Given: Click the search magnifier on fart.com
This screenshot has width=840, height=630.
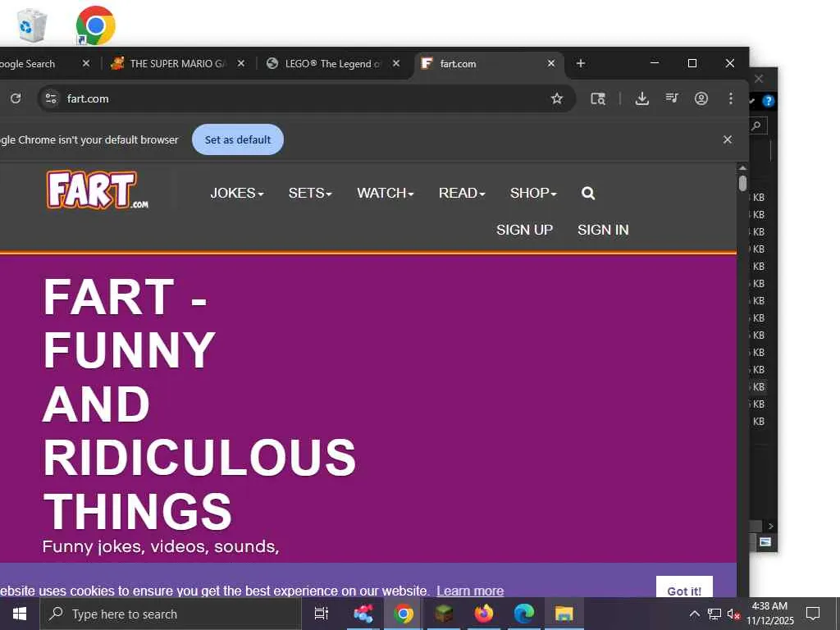Looking at the screenshot, I should click(588, 194).
